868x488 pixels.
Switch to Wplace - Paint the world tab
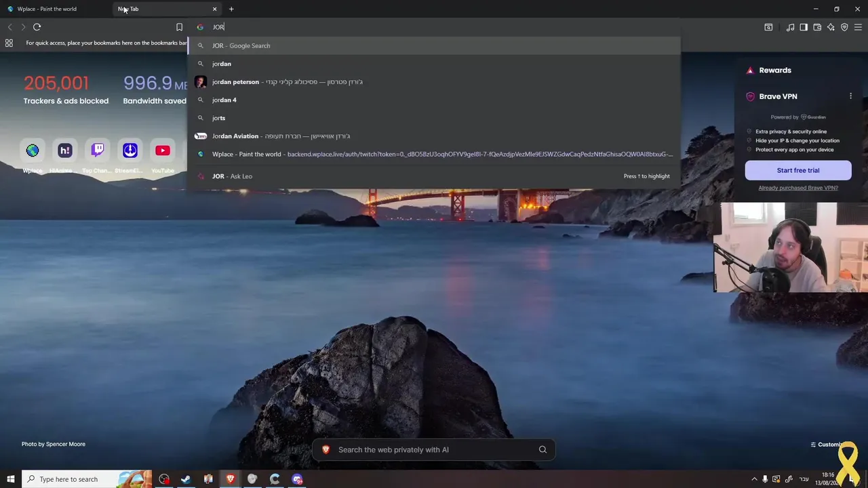[54, 9]
